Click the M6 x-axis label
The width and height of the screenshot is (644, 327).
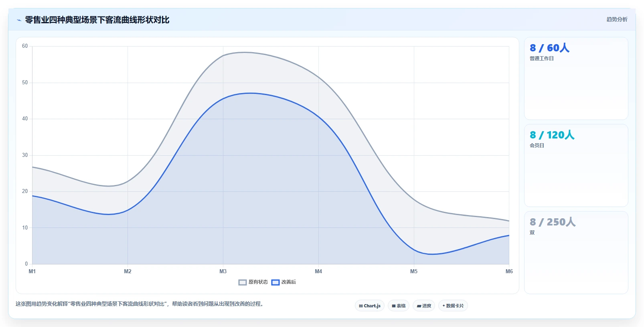(x=509, y=272)
